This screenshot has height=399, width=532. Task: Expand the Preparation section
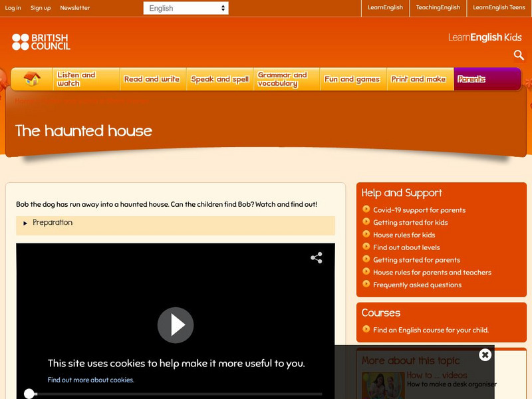click(x=176, y=225)
